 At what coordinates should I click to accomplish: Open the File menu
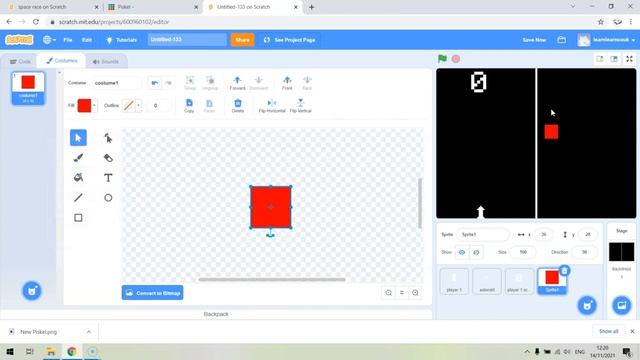[x=68, y=40]
